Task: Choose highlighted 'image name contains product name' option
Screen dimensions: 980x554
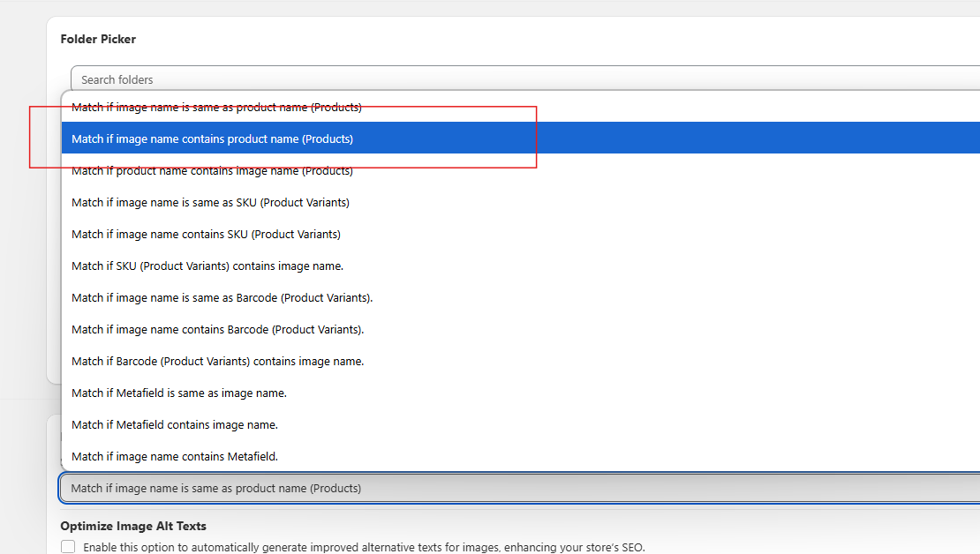Action: pos(212,138)
